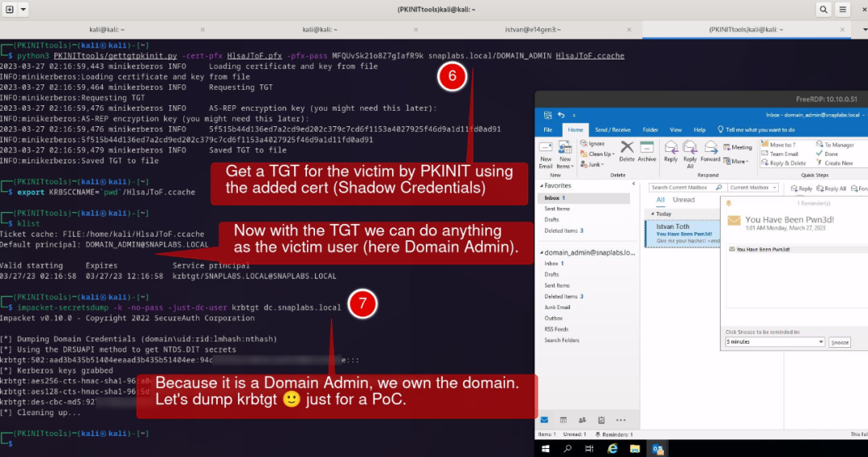The image size is (868, 457).
Task: Apply the Move to: ? quick step
Action: point(778,145)
